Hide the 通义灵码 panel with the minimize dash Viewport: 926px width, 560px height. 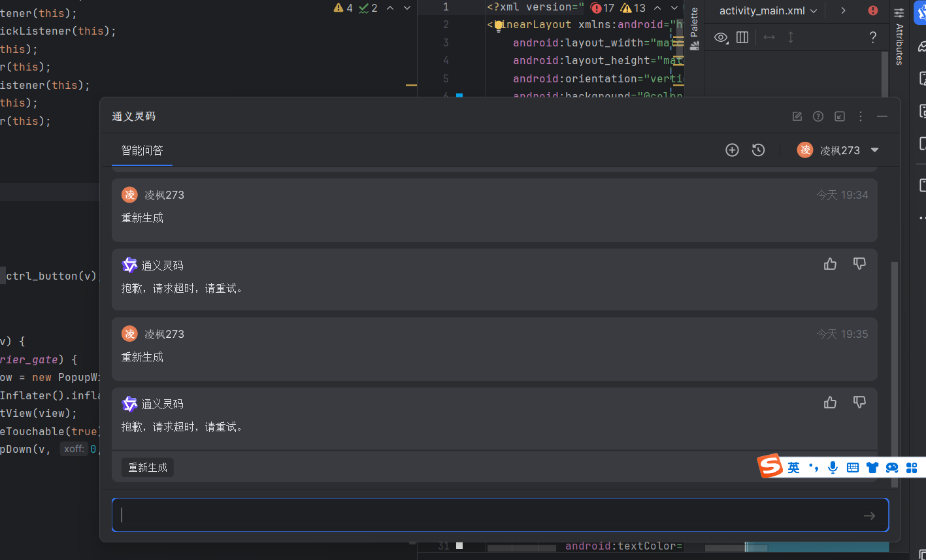click(882, 116)
